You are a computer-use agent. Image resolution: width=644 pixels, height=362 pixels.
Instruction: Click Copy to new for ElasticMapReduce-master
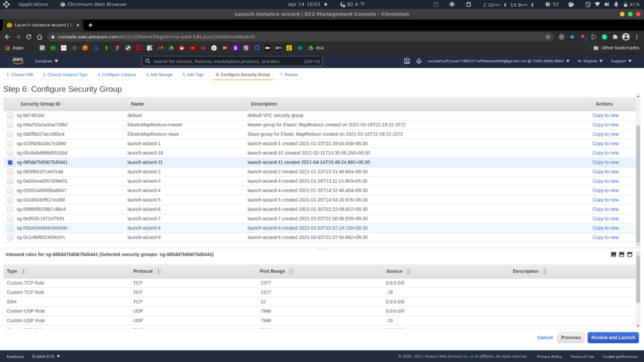point(605,125)
